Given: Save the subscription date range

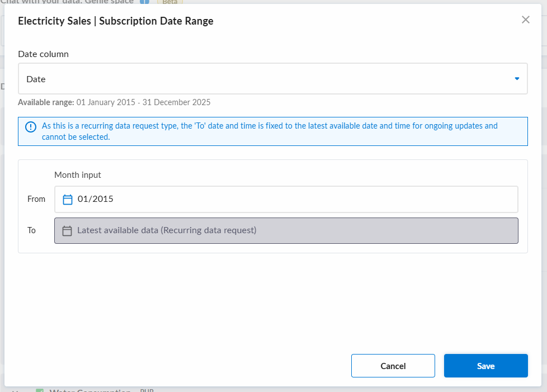Looking at the screenshot, I should click(x=485, y=366).
